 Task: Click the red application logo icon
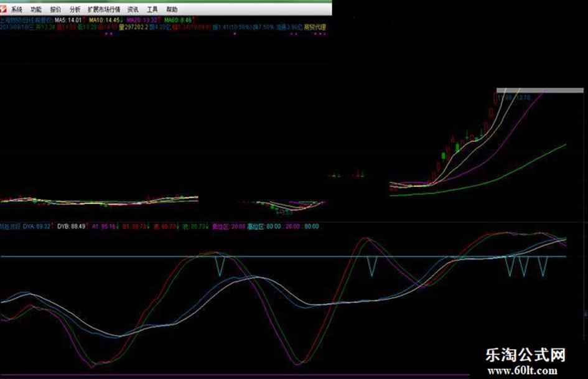(x=3, y=8)
